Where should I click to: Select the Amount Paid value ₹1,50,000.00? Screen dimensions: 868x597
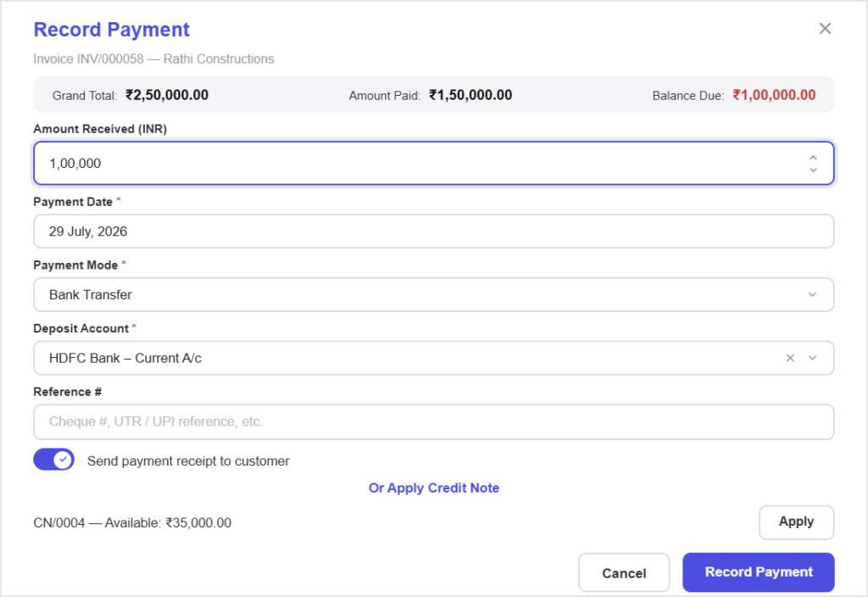pyautogui.click(x=470, y=95)
